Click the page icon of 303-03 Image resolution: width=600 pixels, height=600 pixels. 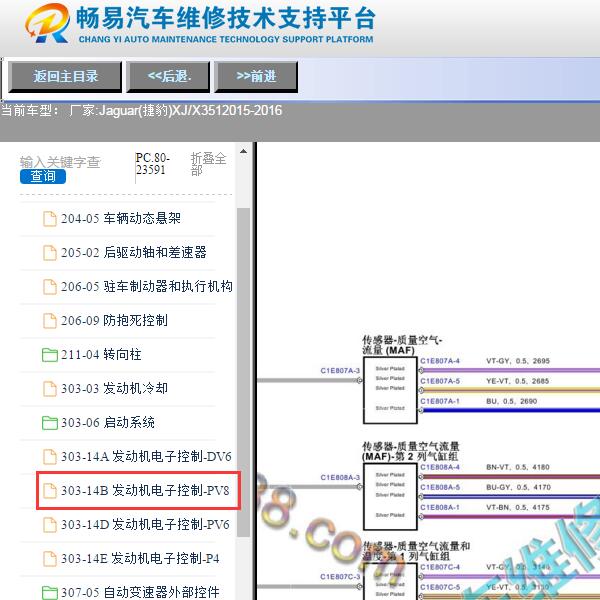pos(50,389)
